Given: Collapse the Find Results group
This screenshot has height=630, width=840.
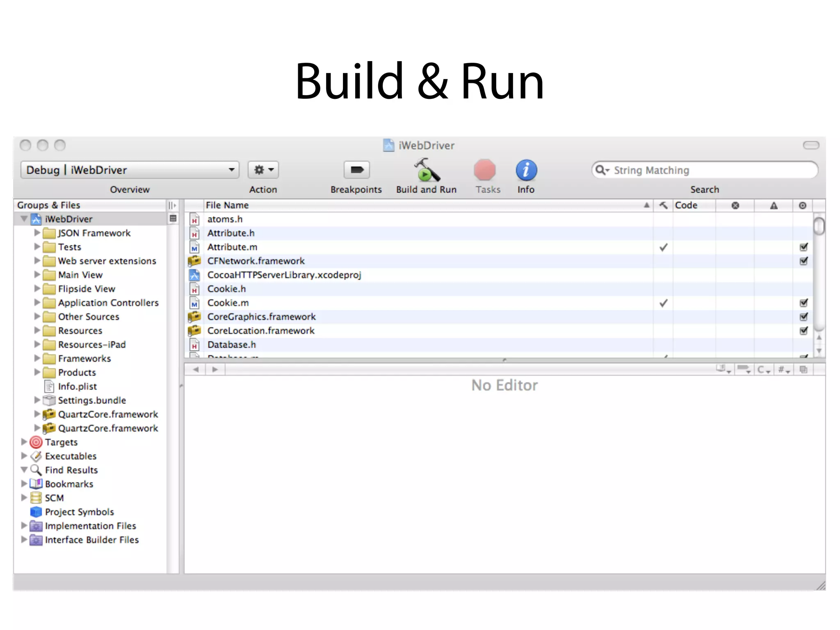Looking at the screenshot, I should 24,470.
